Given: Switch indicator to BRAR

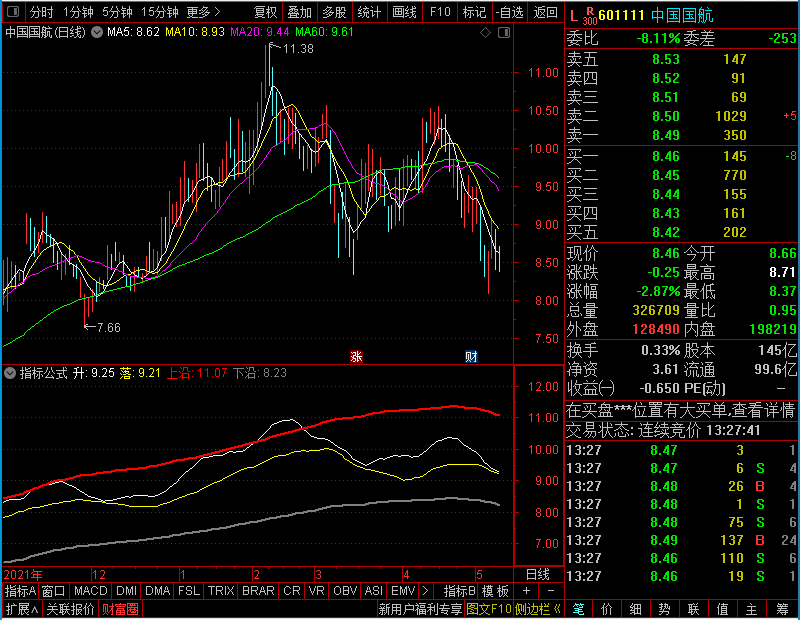Looking at the screenshot, I should 258,591.
